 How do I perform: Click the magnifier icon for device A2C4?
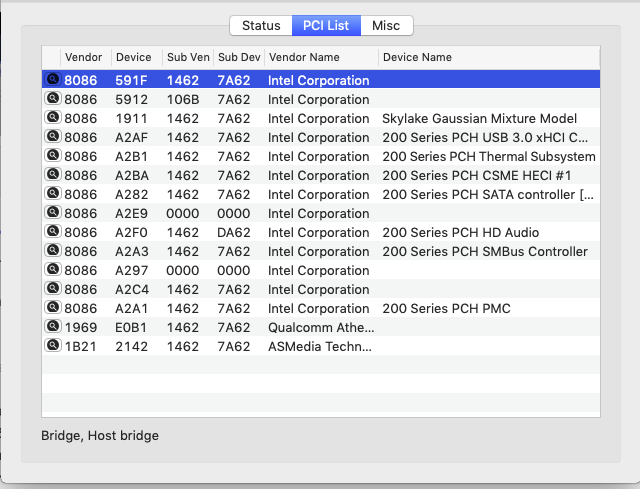point(53,288)
